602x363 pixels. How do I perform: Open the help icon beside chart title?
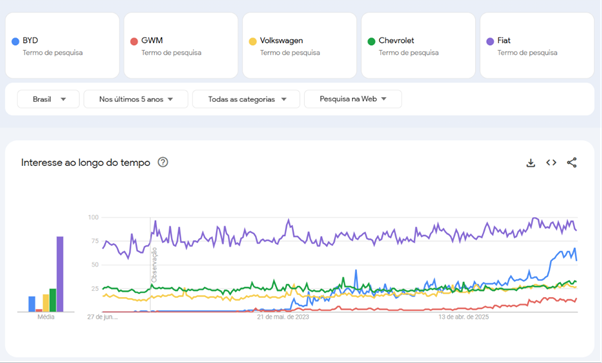pyautogui.click(x=163, y=162)
